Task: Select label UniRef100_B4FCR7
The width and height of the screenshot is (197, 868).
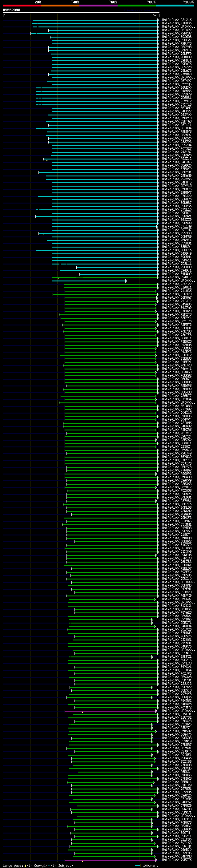Action: (x=176, y=111)
